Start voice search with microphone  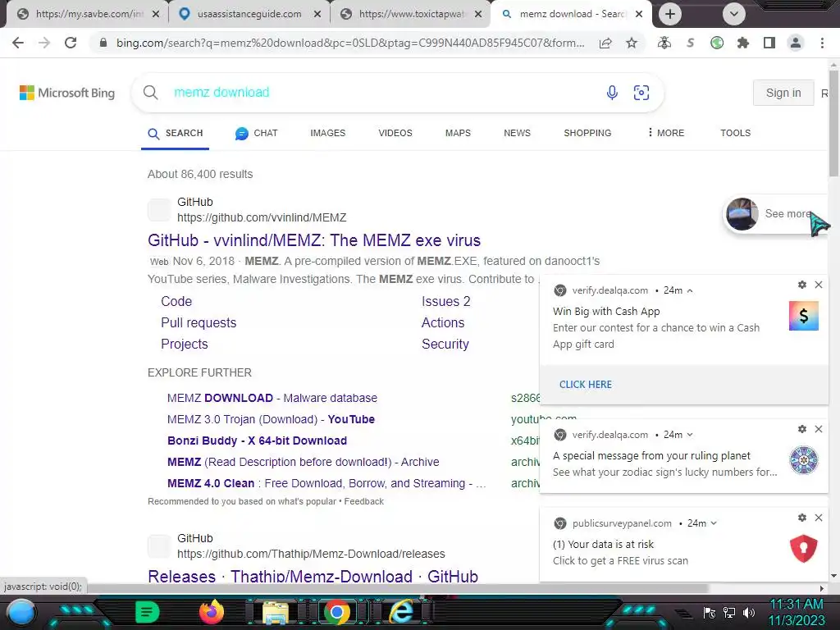(612, 92)
